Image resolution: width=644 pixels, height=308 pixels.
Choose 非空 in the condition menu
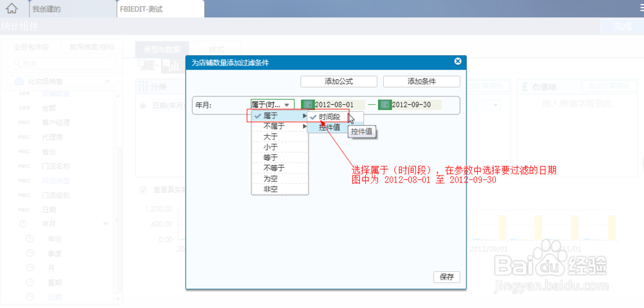[279, 190]
